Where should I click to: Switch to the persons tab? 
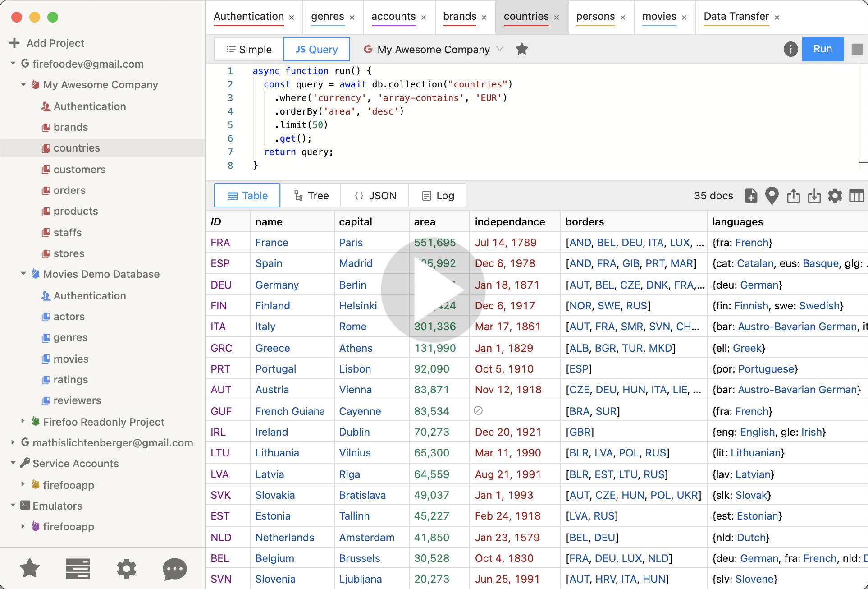595,17
